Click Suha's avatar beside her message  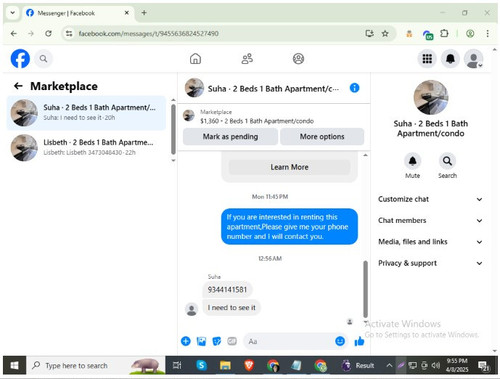tap(192, 309)
